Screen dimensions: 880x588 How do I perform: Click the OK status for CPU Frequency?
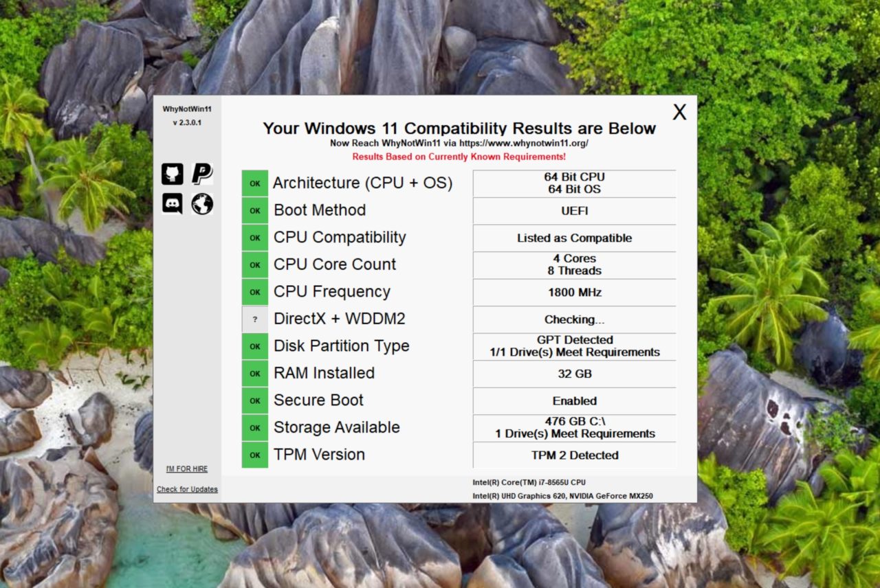click(x=255, y=292)
